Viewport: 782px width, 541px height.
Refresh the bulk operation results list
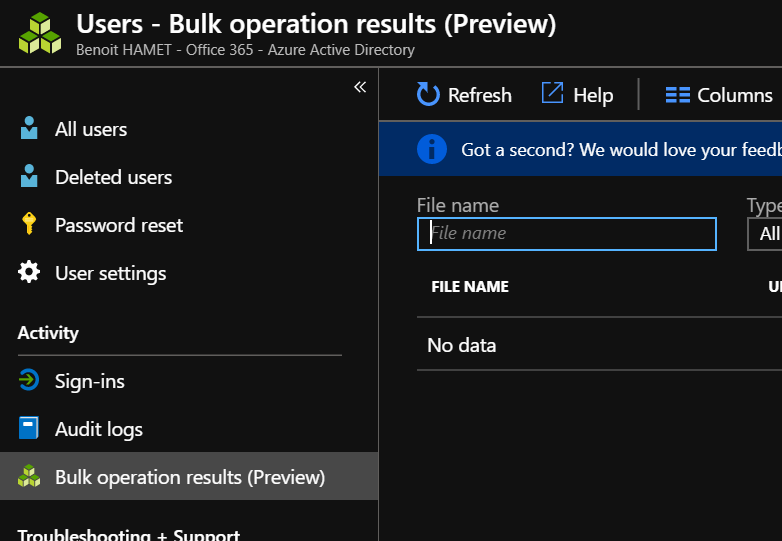click(x=464, y=95)
